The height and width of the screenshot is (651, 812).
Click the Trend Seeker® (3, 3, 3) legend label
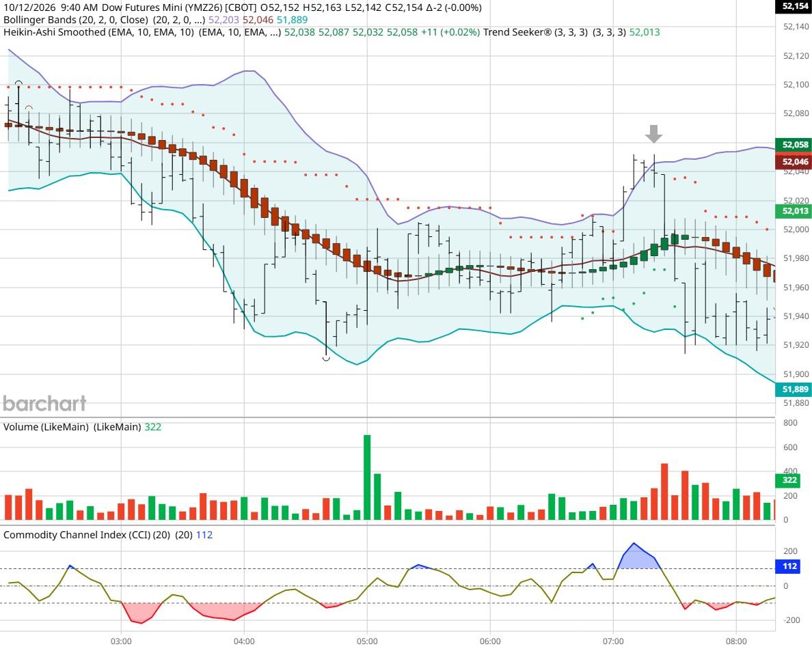click(535, 32)
